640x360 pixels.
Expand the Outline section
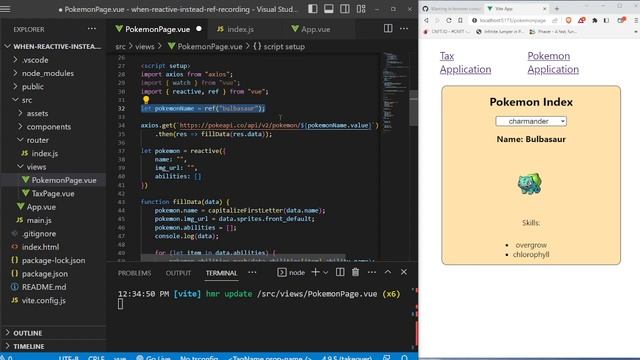point(53,333)
